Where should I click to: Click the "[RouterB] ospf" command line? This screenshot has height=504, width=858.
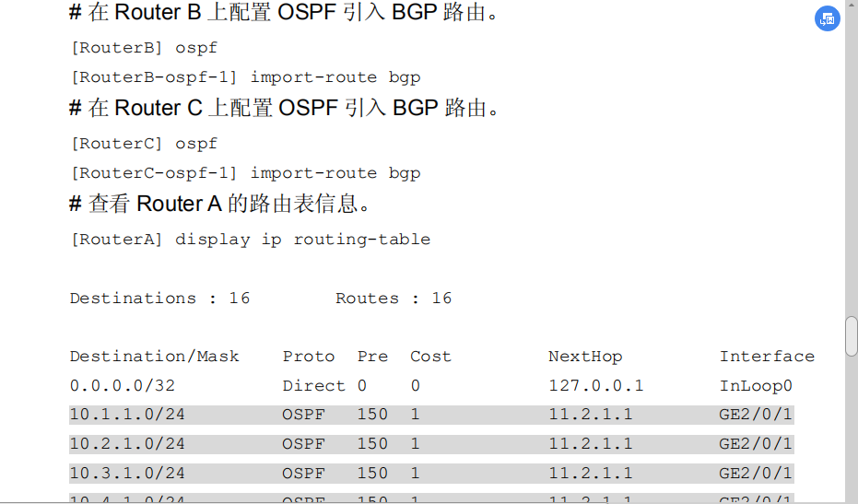click(x=144, y=48)
